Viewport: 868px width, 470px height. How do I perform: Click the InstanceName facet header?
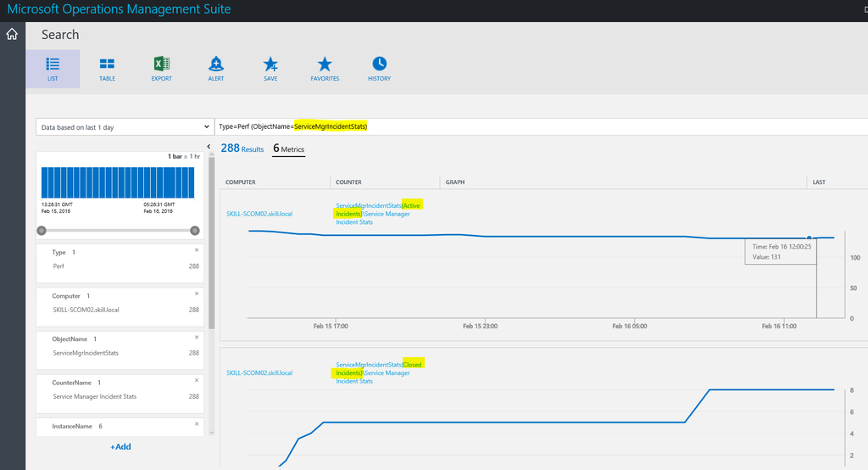tap(77, 426)
